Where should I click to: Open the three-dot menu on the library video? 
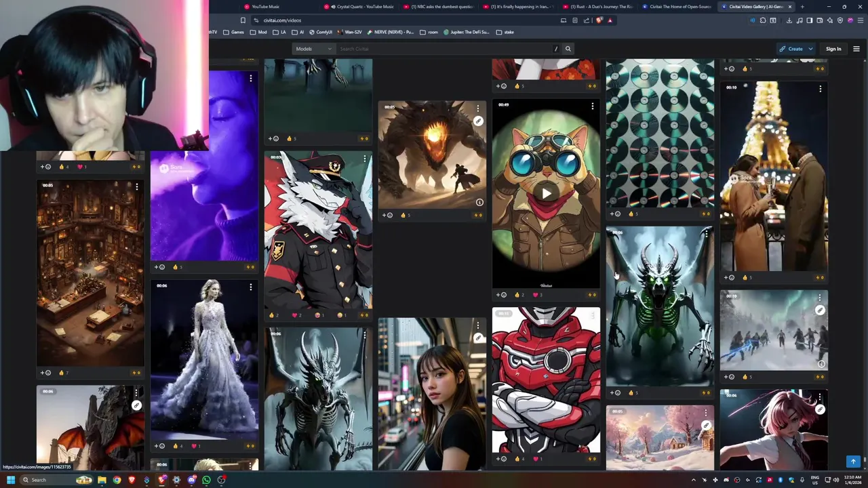136,186
